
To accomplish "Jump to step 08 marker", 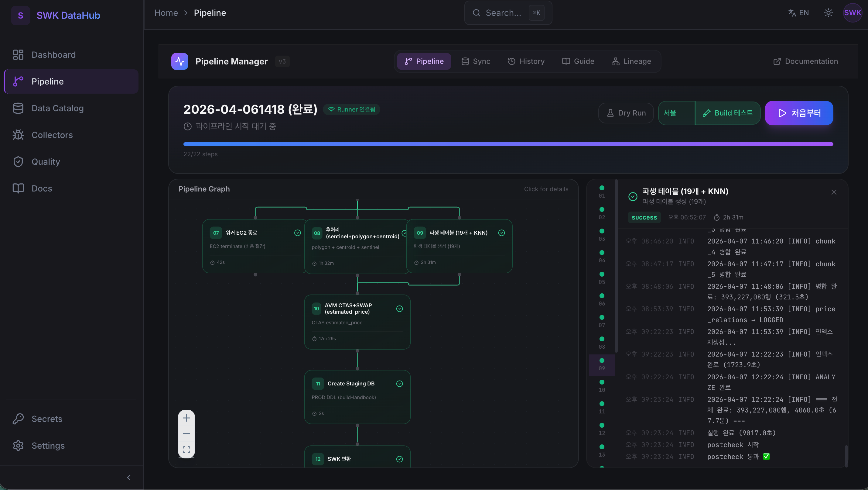I will pyautogui.click(x=602, y=343).
